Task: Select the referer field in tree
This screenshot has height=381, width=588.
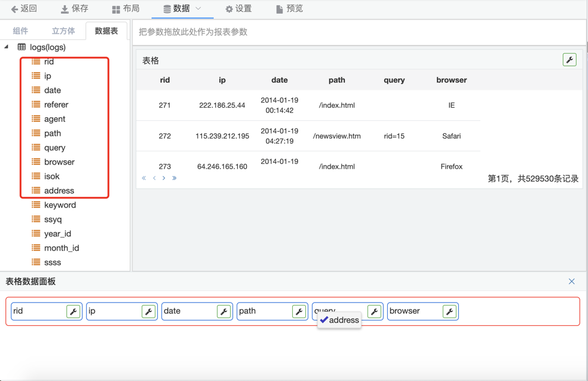Action: 56,105
